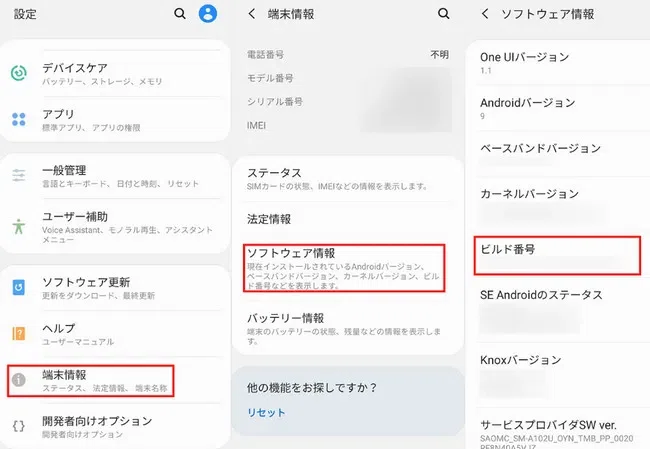650x449 pixels.
Task: Tap the search icon in the 端末情報 screen
Action: [x=444, y=14]
